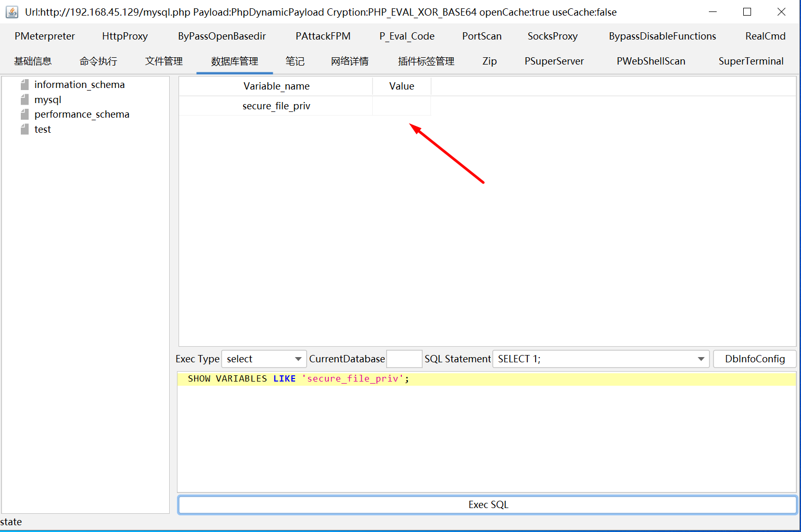Open the DbInfoConfig button
This screenshot has height=532, width=801.
tap(755, 359)
